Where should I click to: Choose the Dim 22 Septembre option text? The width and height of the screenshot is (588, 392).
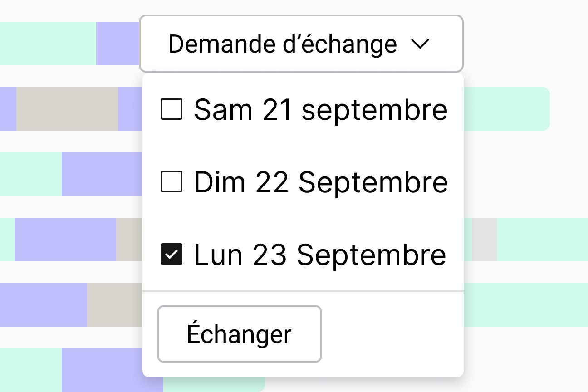(320, 182)
